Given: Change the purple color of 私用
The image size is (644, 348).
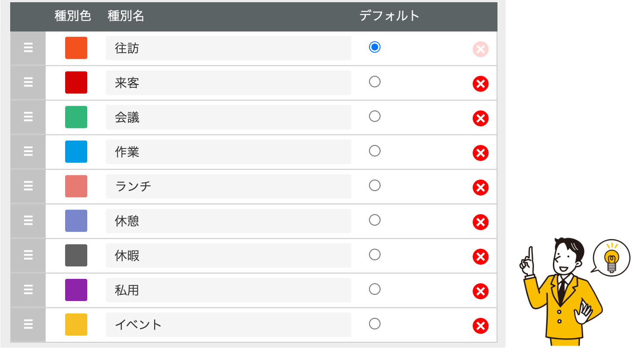Looking at the screenshot, I should pos(76,290).
